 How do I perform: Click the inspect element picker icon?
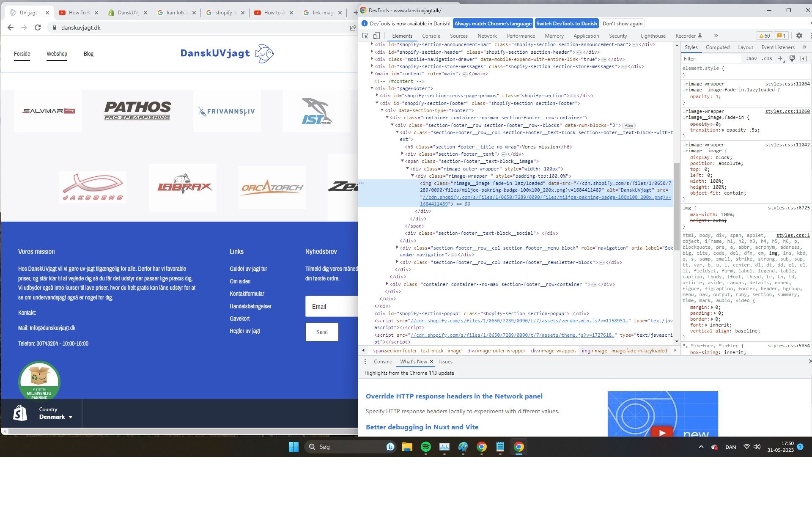click(x=365, y=36)
